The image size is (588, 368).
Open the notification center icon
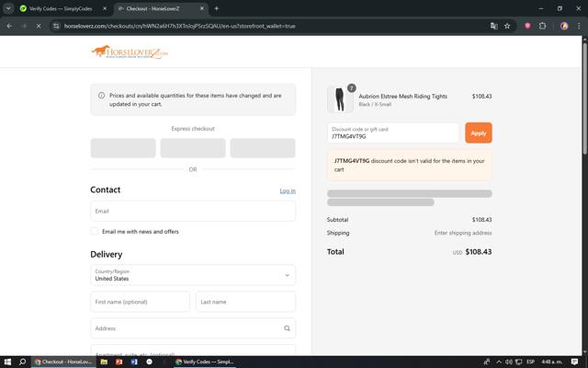[574, 362]
